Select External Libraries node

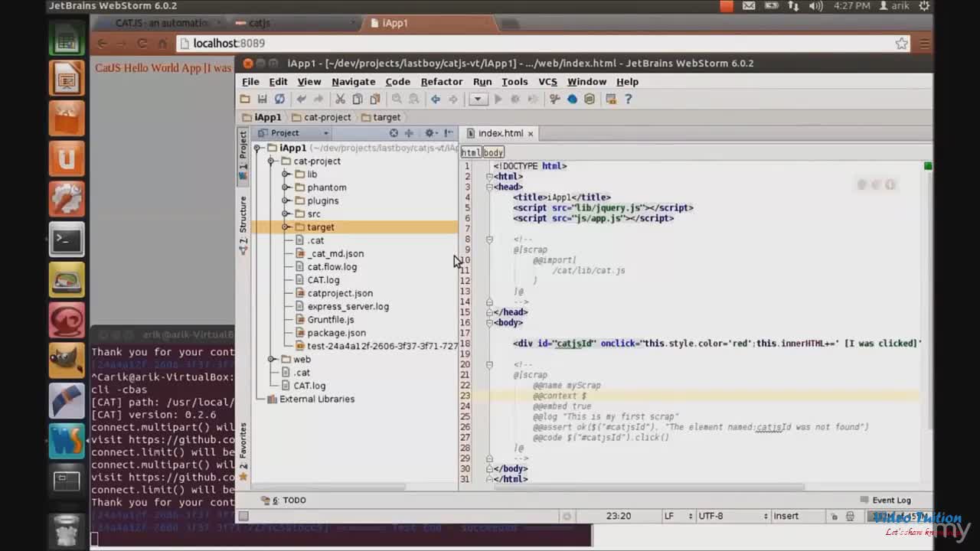click(x=316, y=399)
